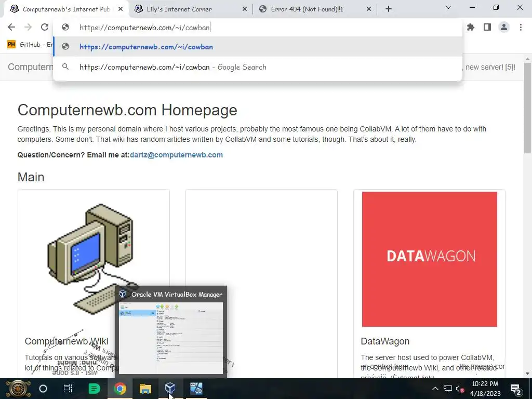Go back using the browser back arrow
532x399 pixels.
click(x=11, y=27)
